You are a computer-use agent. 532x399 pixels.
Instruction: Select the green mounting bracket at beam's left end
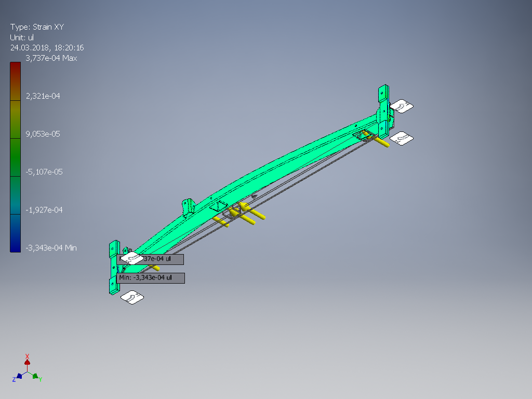click(114, 268)
